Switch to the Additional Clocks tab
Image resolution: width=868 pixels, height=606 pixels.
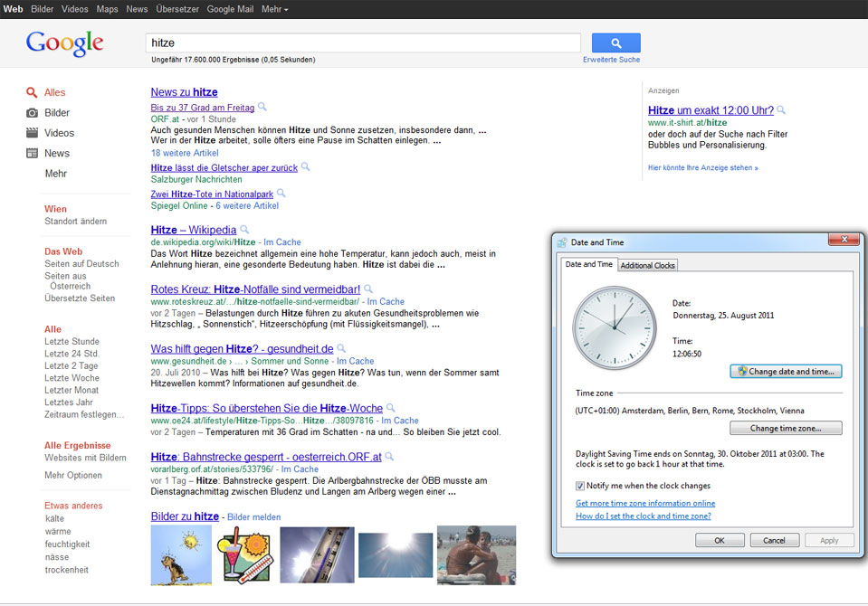pos(648,265)
